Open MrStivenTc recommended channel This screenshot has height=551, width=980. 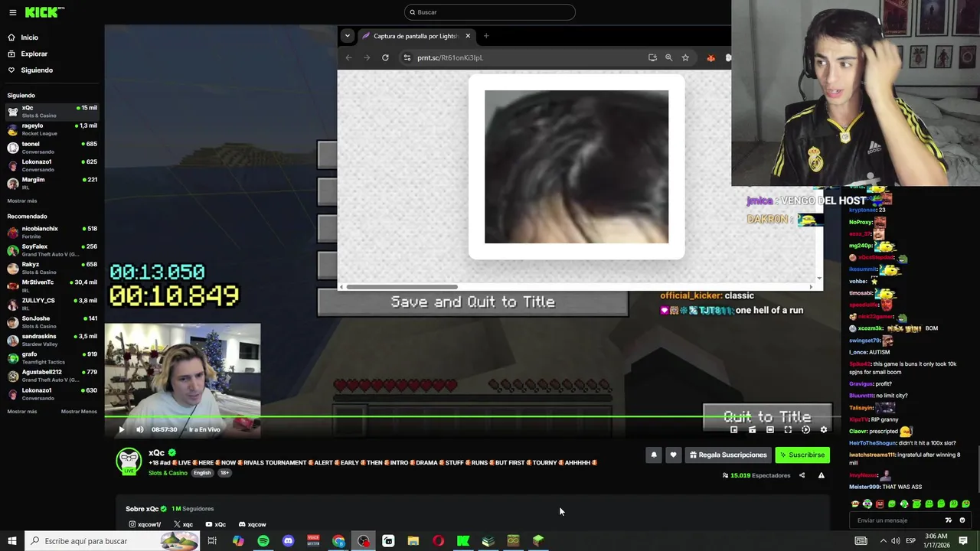coord(52,285)
